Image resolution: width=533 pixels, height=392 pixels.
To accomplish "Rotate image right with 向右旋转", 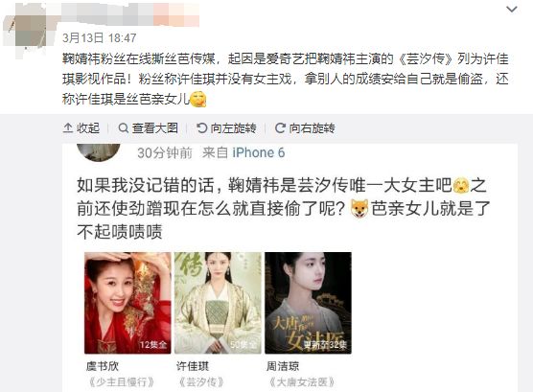I will point(305,128).
